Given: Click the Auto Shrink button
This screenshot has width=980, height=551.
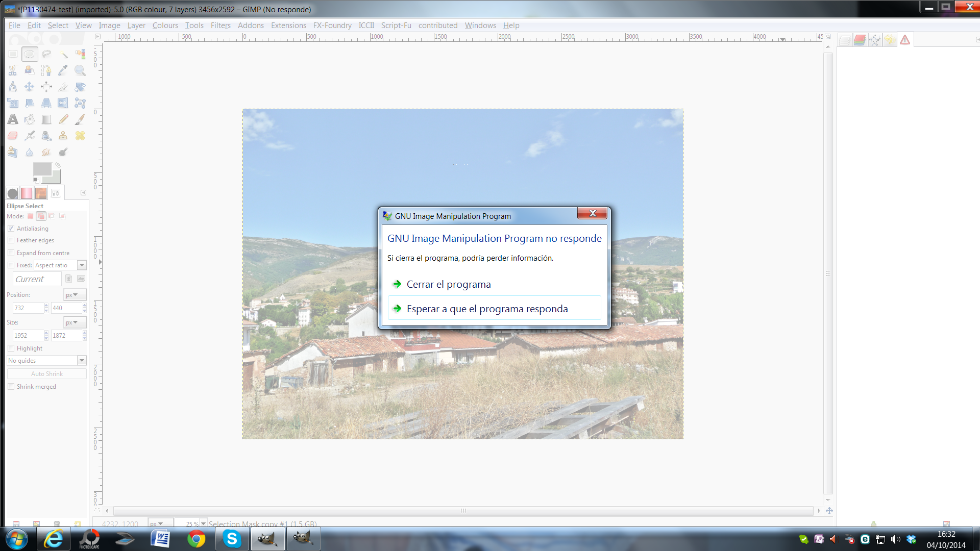Looking at the screenshot, I should pos(46,374).
